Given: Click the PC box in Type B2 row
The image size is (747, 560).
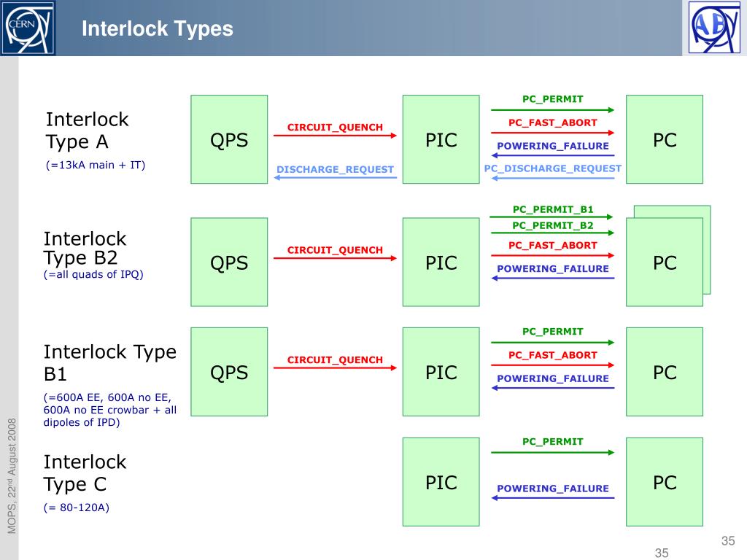Looking at the screenshot, I should pyautogui.click(x=665, y=262).
